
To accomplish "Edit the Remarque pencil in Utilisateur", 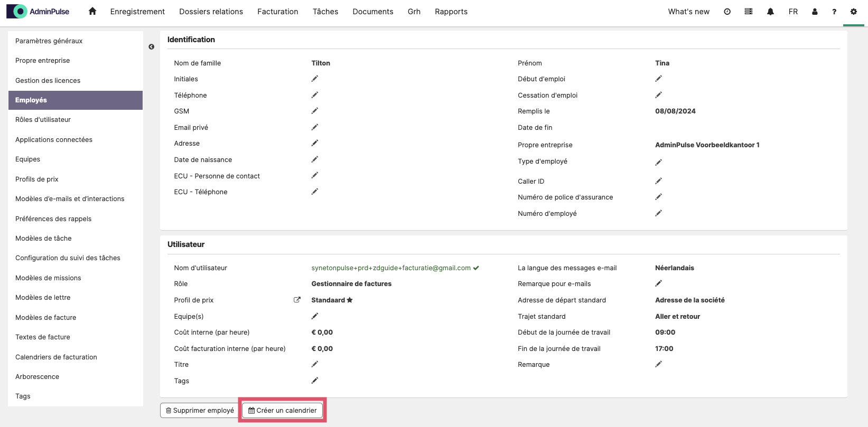I will (x=659, y=364).
